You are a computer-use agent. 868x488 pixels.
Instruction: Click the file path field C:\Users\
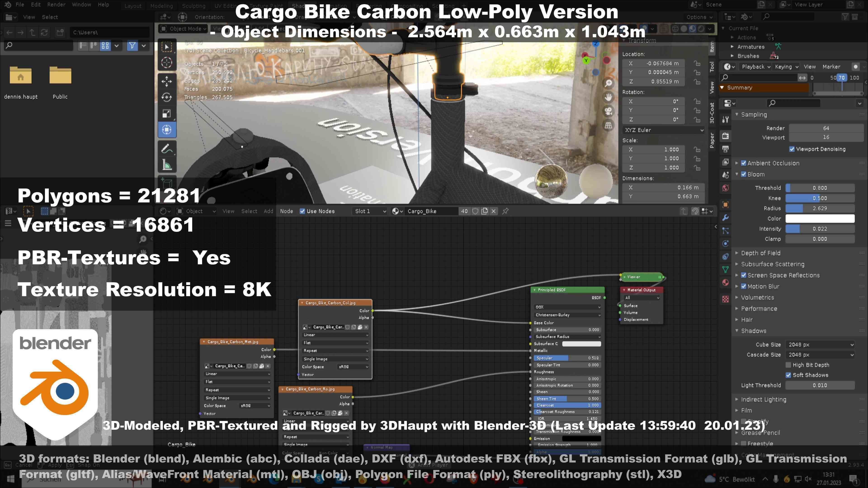coord(110,32)
